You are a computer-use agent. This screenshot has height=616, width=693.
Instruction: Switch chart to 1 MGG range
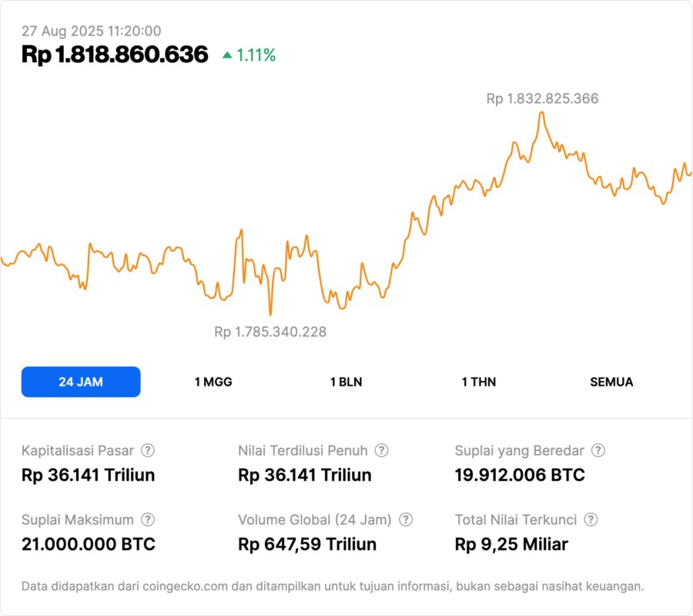coord(213,382)
